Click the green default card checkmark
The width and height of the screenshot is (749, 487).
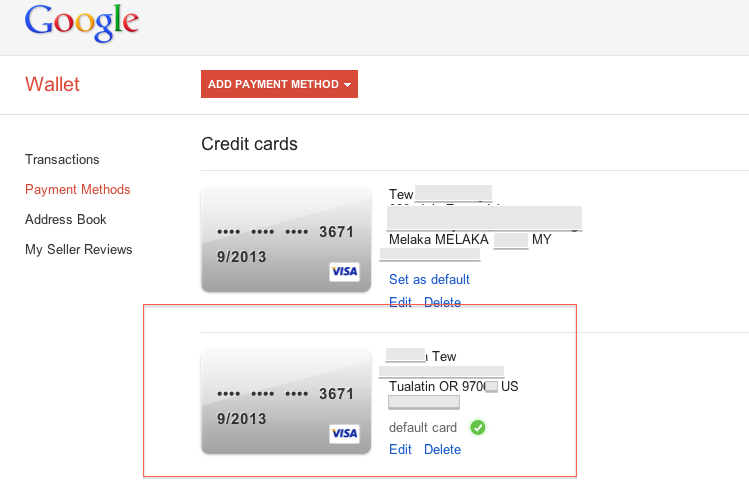[478, 428]
